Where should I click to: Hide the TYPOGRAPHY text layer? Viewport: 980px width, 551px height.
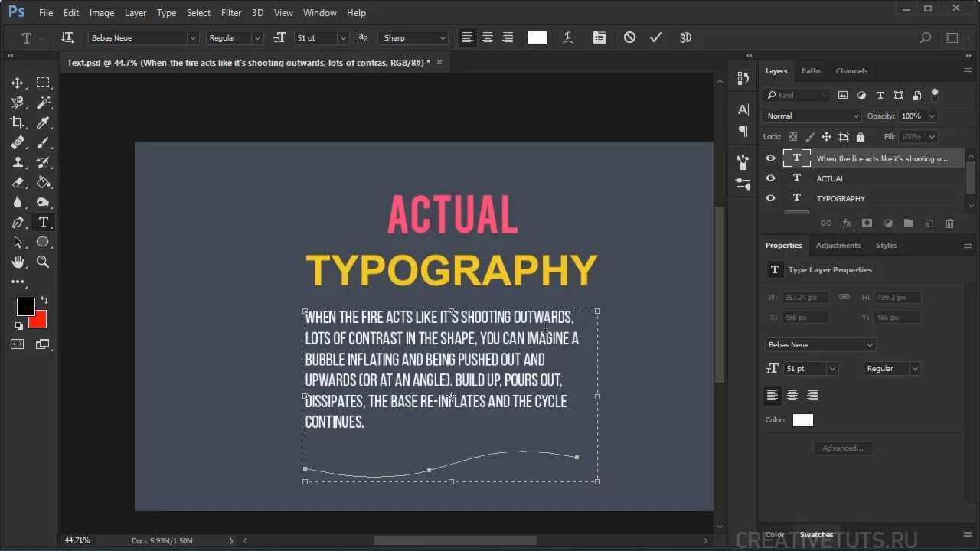(770, 198)
